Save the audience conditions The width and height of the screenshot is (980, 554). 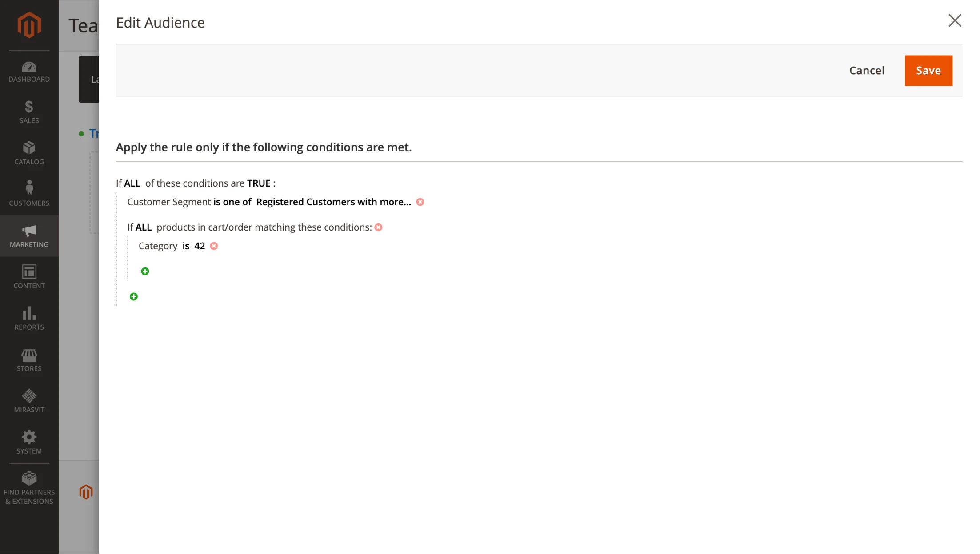(x=928, y=71)
